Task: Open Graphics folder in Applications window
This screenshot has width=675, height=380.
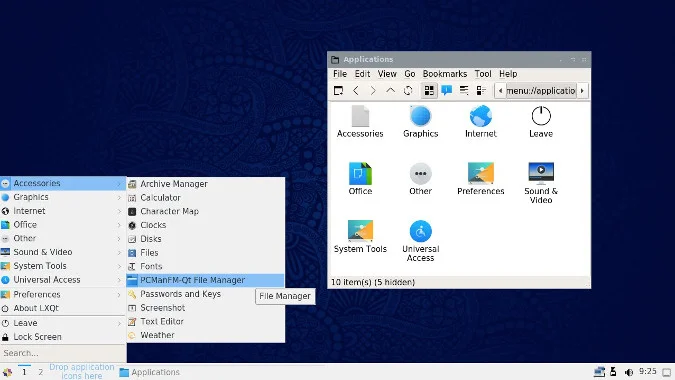Action: 421,122
